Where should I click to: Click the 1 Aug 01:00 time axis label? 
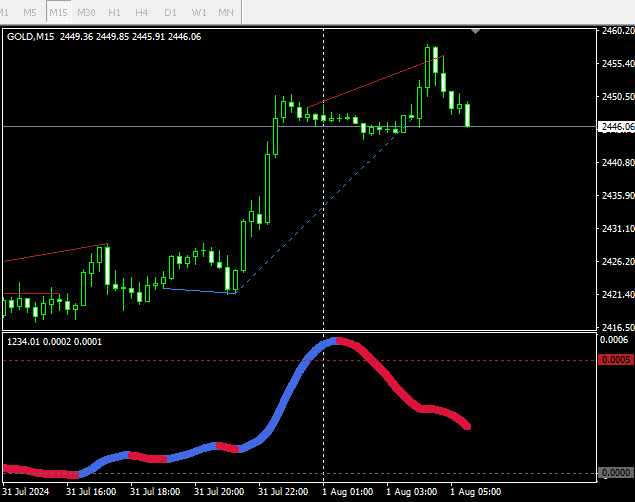346,492
